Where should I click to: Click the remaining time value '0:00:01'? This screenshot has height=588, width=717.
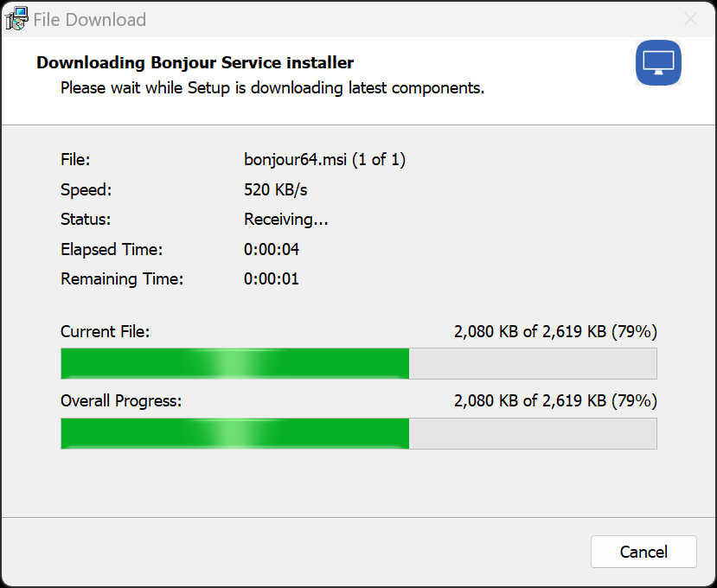click(272, 279)
